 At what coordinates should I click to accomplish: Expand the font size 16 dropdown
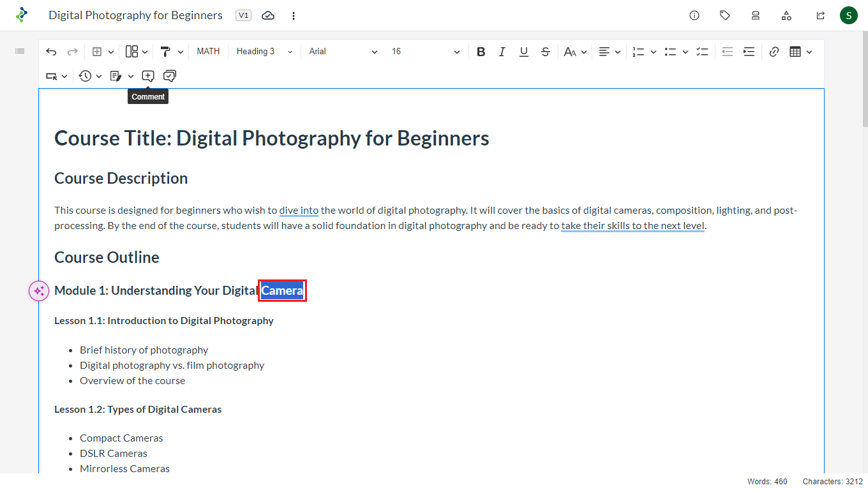coord(425,52)
